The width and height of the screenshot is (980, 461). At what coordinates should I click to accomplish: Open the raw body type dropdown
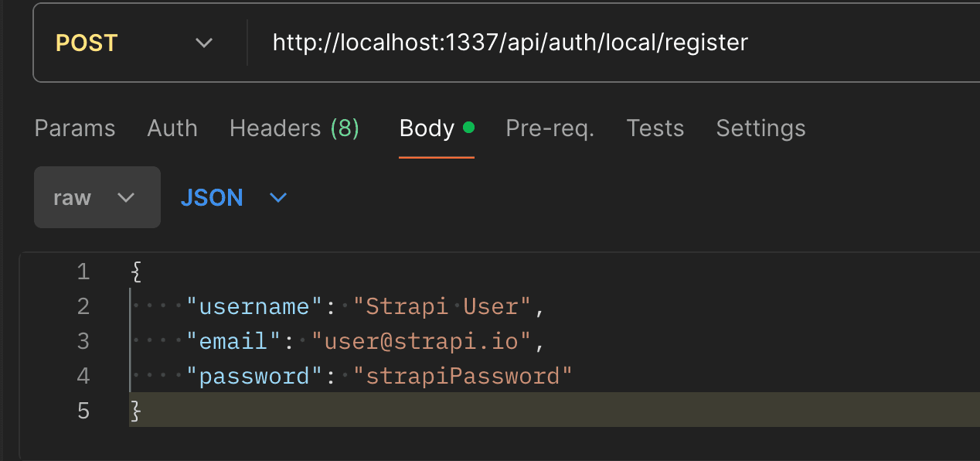(97, 197)
